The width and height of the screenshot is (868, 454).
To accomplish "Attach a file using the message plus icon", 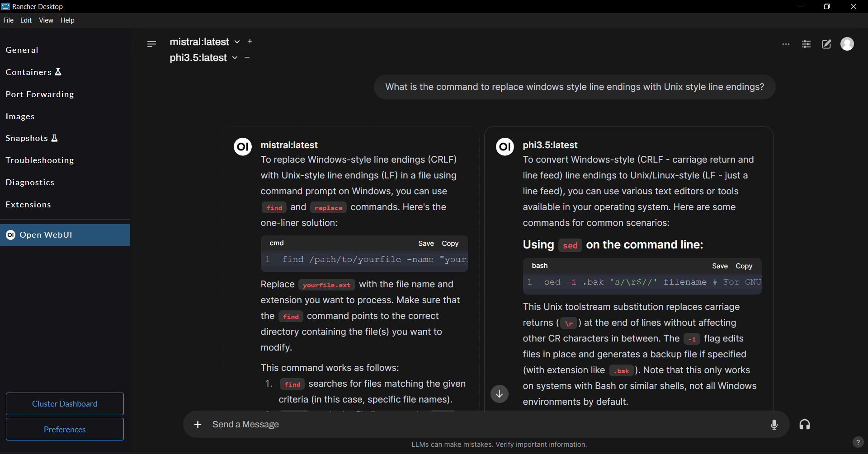I will pyautogui.click(x=198, y=424).
